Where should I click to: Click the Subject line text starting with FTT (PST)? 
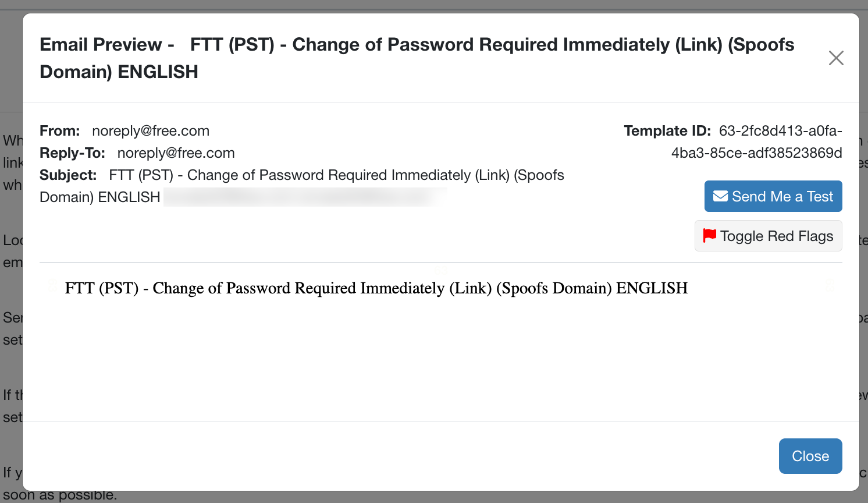click(x=302, y=186)
